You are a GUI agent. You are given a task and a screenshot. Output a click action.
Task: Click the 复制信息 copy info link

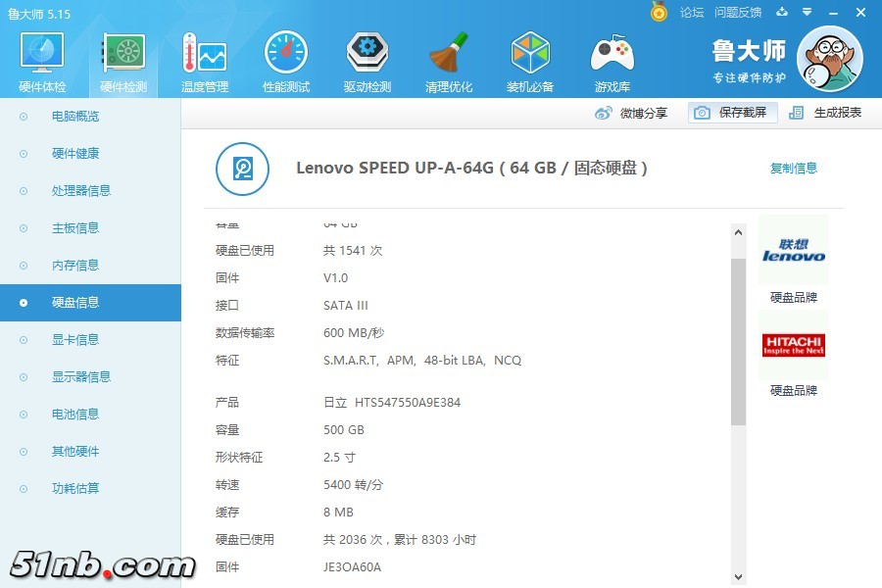pyautogui.click(x=793, y=169)
